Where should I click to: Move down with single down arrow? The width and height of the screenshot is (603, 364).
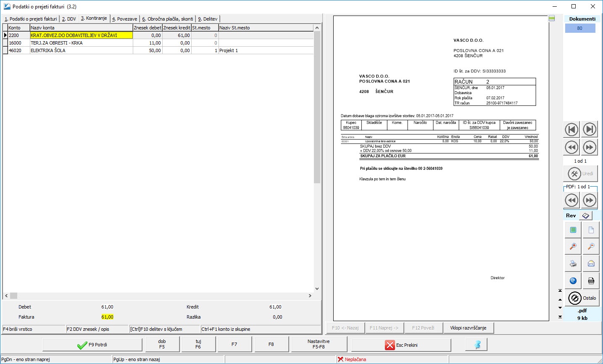(x=560, y=308)
